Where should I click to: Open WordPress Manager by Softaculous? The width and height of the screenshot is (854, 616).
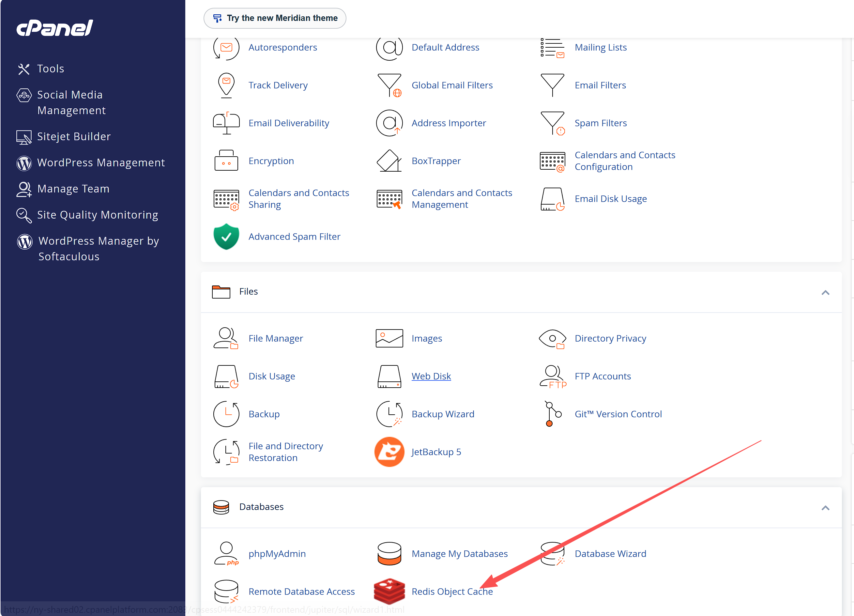click(88, 249)
